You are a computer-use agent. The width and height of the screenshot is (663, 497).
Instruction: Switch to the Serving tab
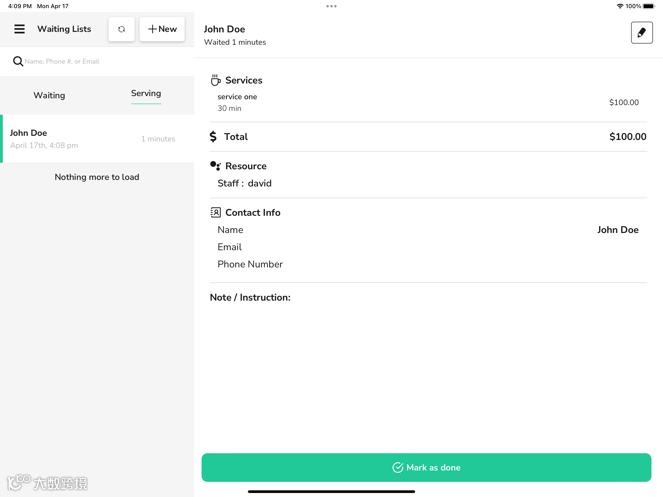point(146,93)
